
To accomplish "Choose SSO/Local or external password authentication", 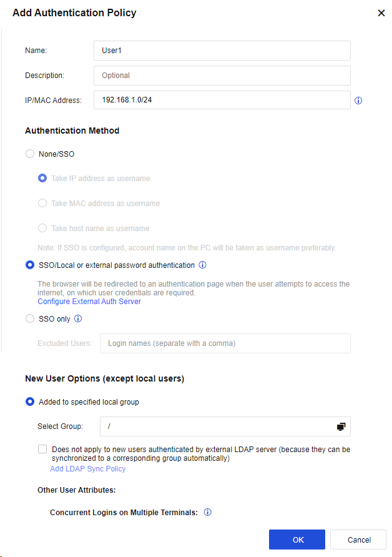I will (x=30, y=265).
